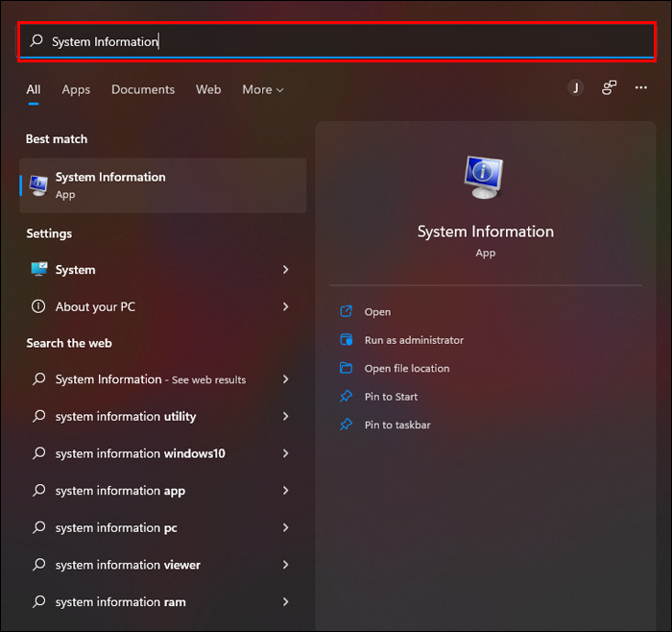Image resolution: width=672 pixels, height=632 pixels.
Task: Open 'System Information - See web results'
Action: point(163,379)
